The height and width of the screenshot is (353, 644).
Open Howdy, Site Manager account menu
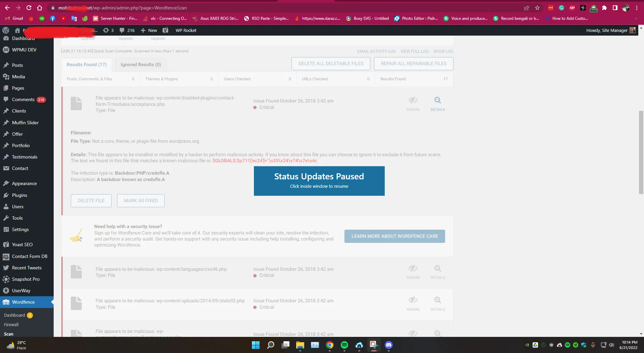click(x=611, y=30)
